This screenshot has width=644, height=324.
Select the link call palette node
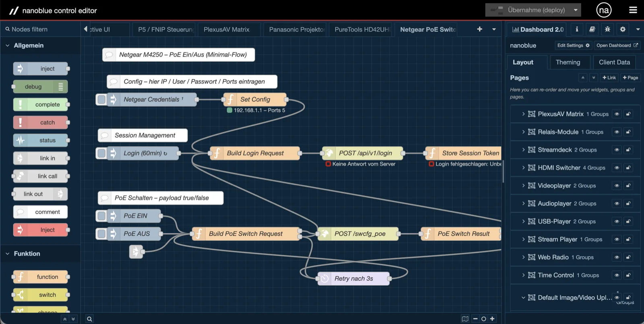coord(40,176)
